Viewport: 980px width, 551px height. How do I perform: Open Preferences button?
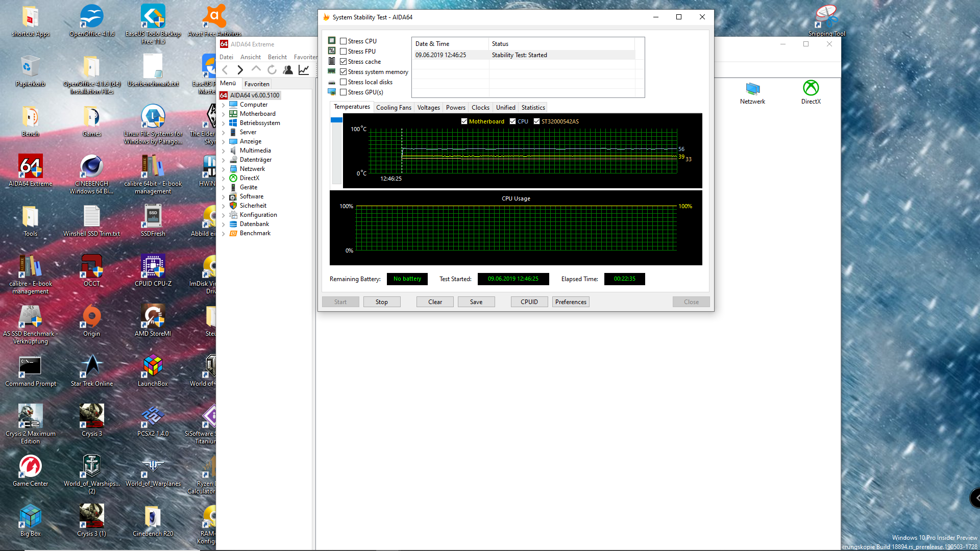tap(571, 302)
